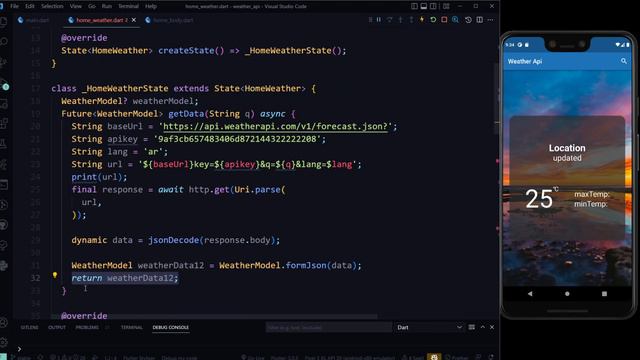Click the 'return weatherData12;' code line
640x360 pixels.
tap(125, 278)
